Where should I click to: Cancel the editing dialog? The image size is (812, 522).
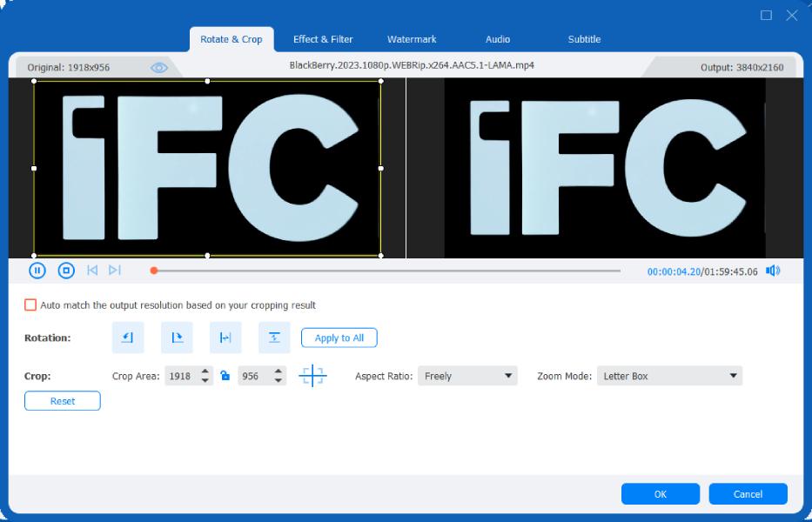tap(748, 494)
